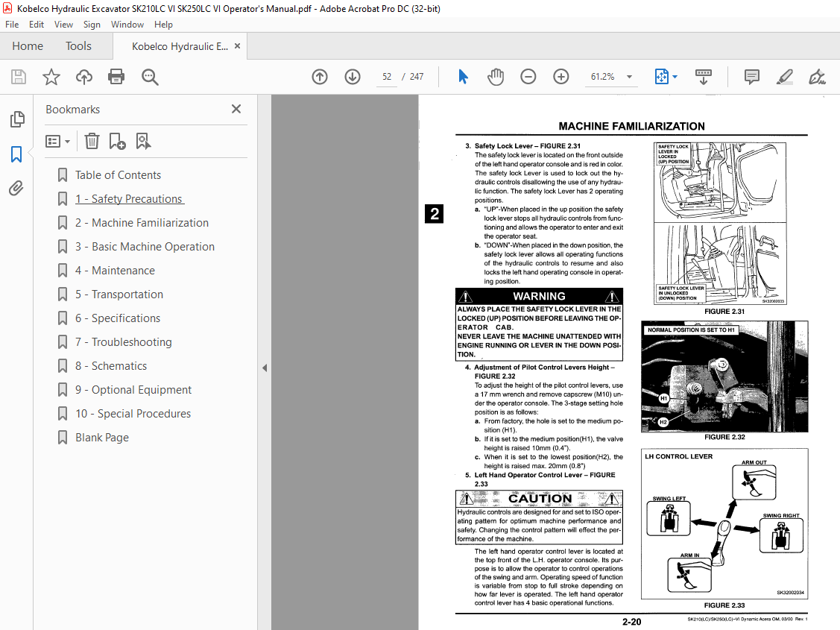840x630 pixels.
Task: Open the File menu
Action: click(12, 25)
